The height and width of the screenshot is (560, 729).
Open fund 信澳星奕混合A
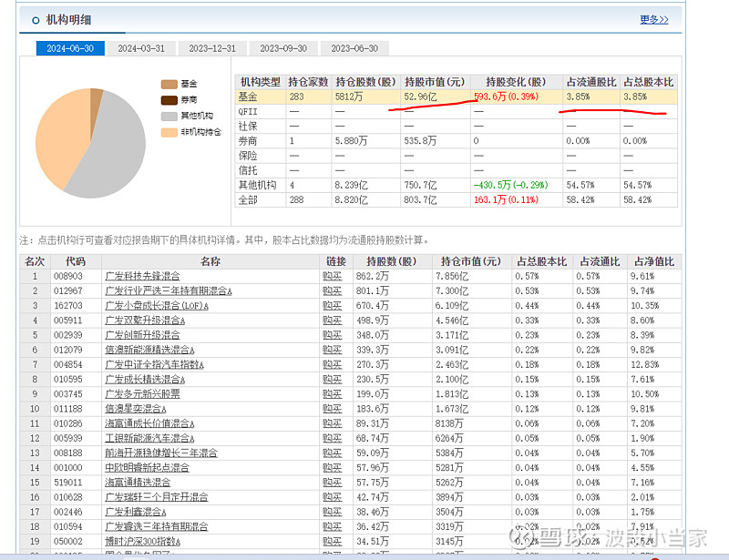(x=136, y=409)
